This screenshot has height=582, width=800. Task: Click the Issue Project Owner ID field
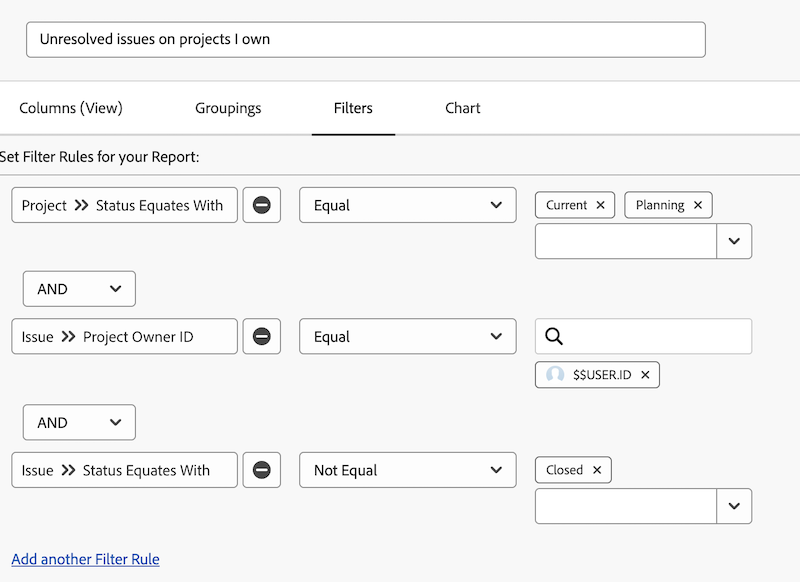(125, 337)
